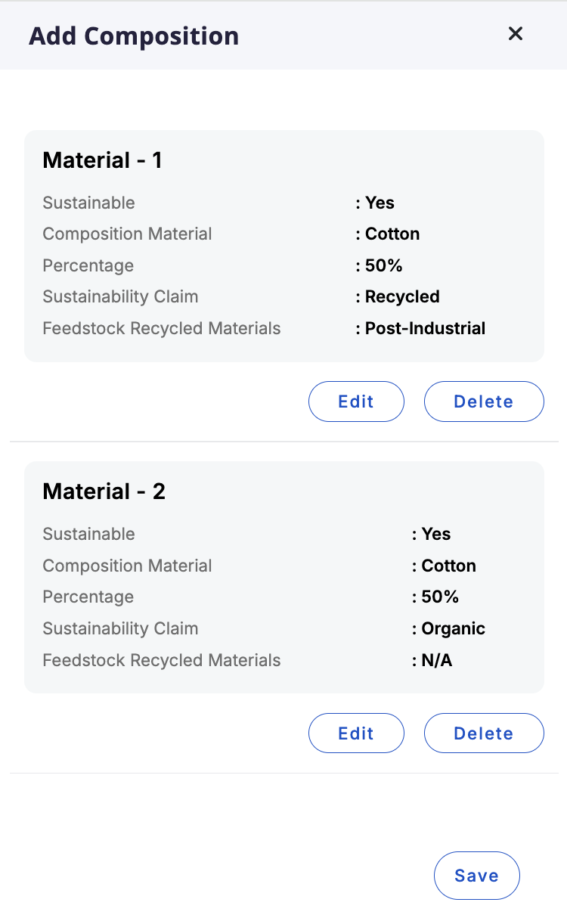Image resolution: width=567 pixels, height=924 pixels.
Task: Click the Post-Industrial feedstock value
Action: click(425, 328)
